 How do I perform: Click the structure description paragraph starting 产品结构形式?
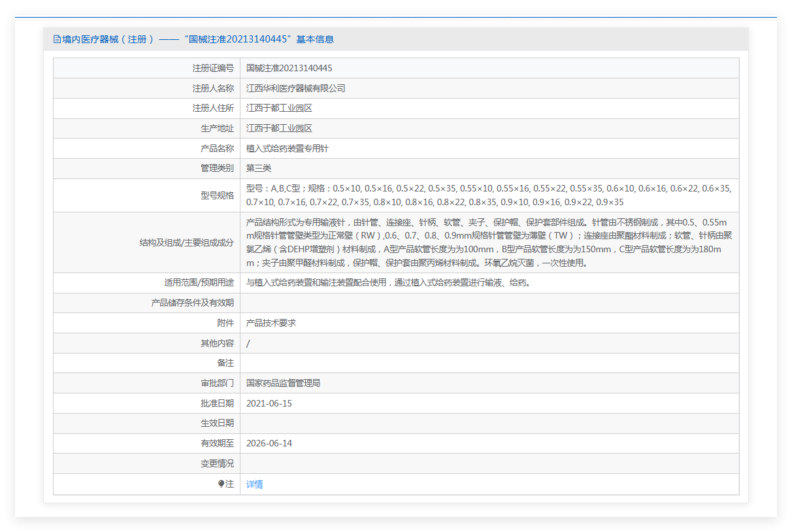(489, 242)
